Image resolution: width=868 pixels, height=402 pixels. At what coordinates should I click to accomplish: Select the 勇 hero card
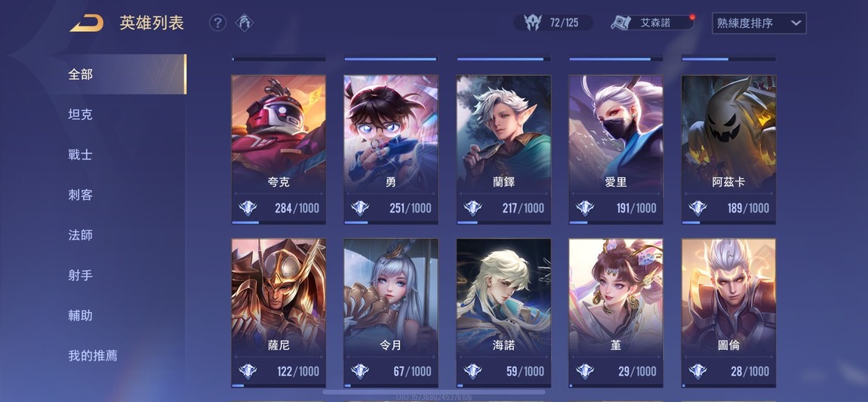(x=391, y=150)
